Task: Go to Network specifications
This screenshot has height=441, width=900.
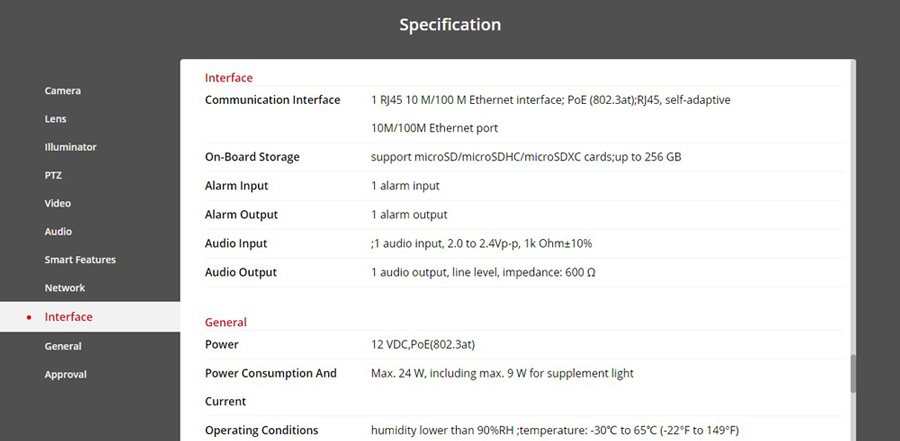Action: pyautogui.click(x=65, y=288)
